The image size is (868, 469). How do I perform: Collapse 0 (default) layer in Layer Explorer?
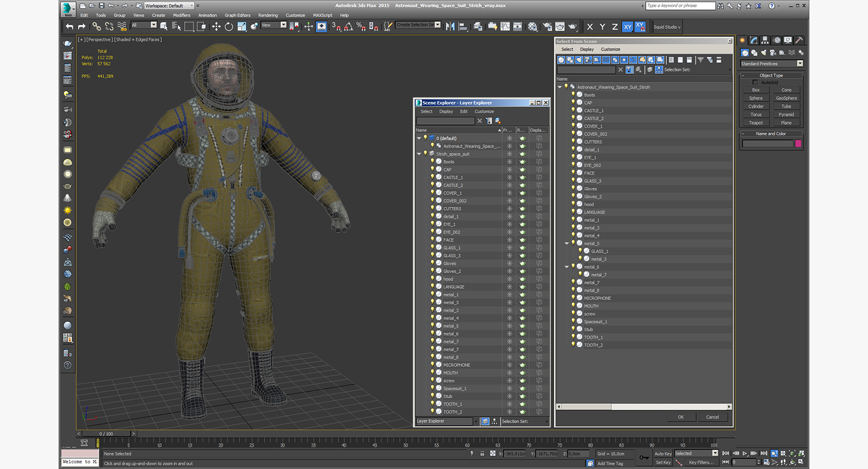click(x=419, y=138)
